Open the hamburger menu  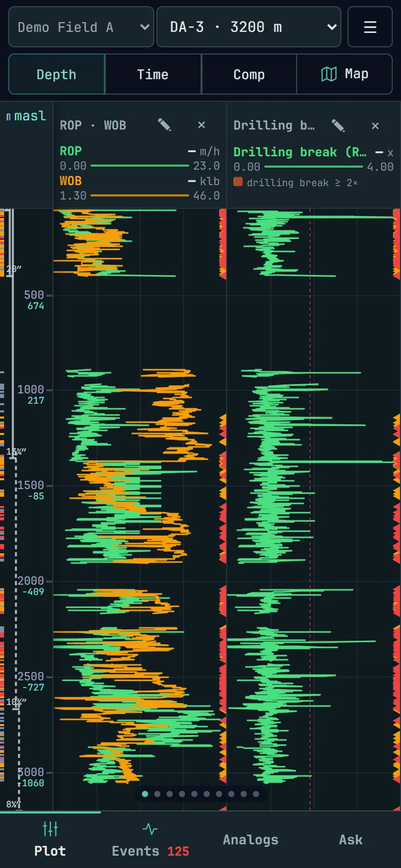[370, 27]
